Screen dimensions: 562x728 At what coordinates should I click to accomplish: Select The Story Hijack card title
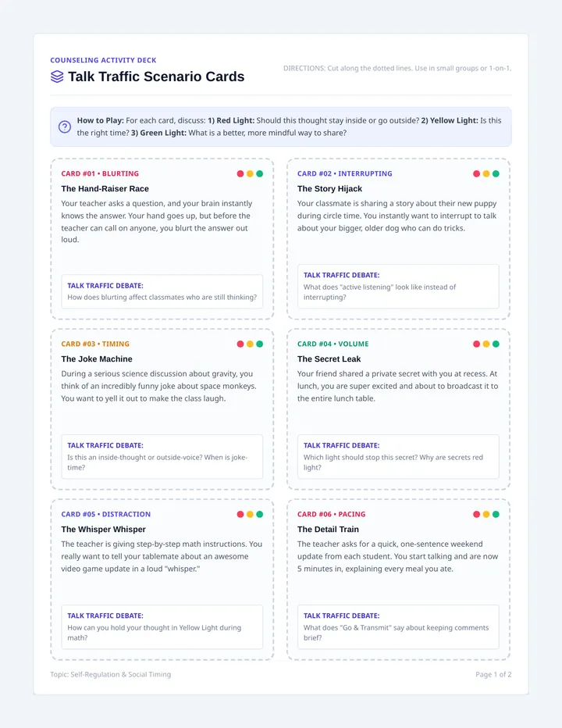pos(329,188)
